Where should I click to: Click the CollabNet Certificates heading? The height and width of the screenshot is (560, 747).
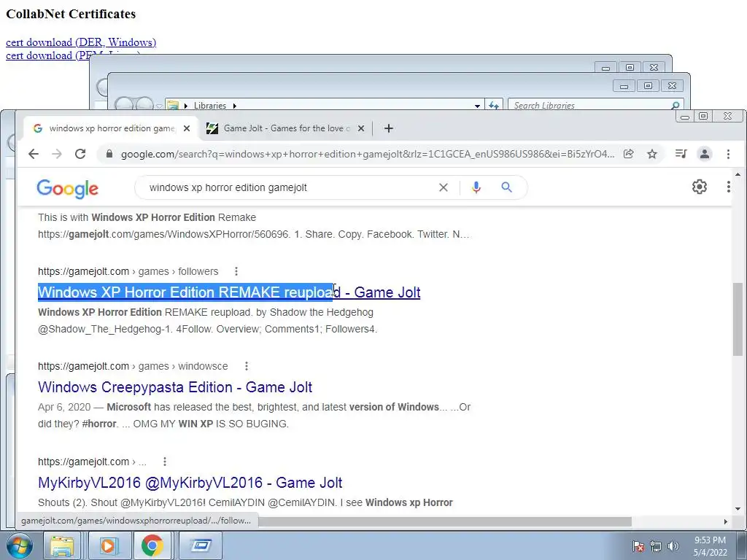click(71, 14)
